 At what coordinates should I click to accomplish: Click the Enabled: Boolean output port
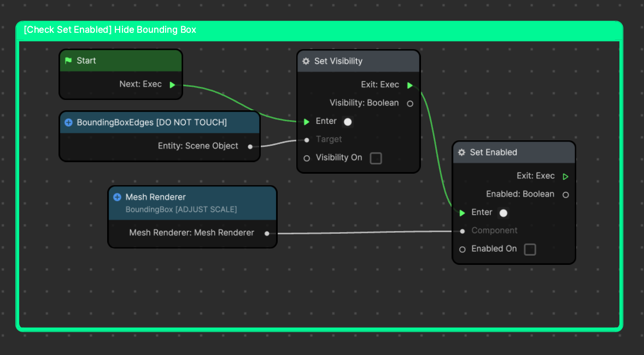pos(566,194)
